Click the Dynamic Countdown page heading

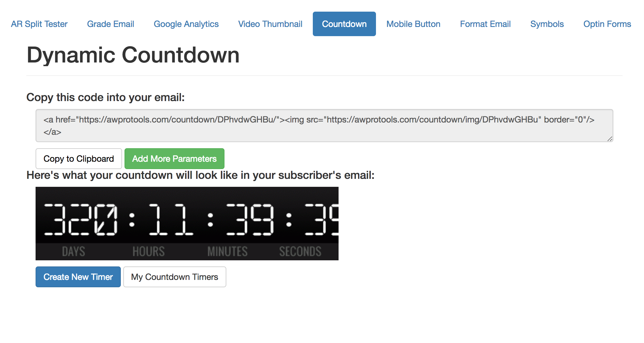click(133, 55)
